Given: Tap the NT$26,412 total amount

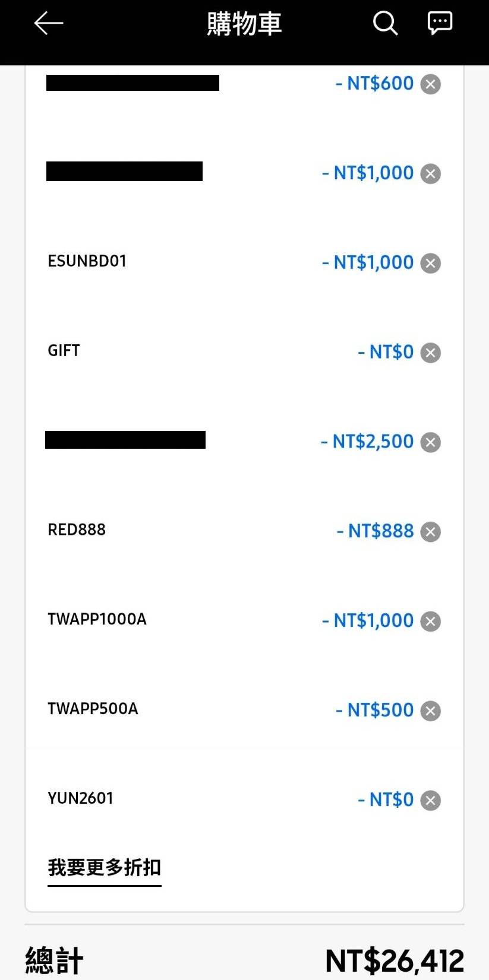Looking at the screenshot, I should (395, 960).
